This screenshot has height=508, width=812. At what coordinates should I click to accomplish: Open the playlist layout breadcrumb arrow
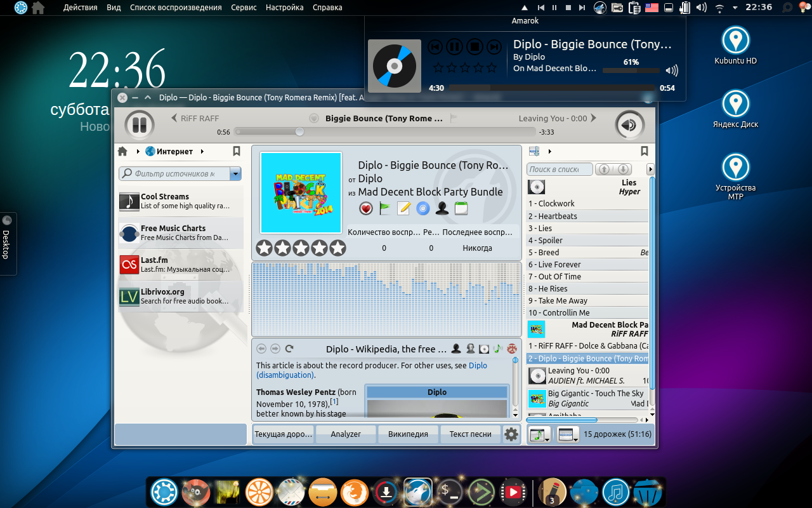click(549, 151)
